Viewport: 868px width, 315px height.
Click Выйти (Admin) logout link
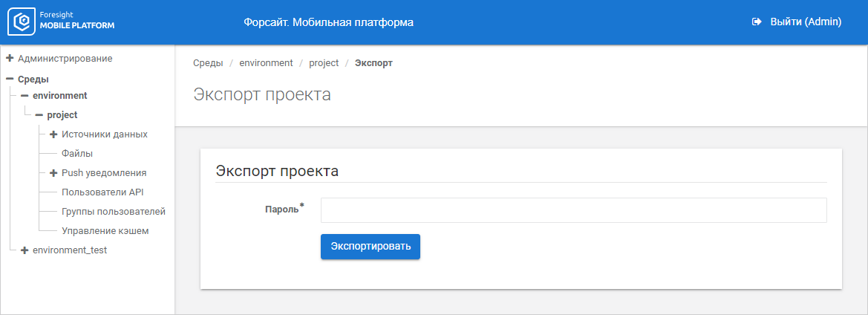coord(805,22)
